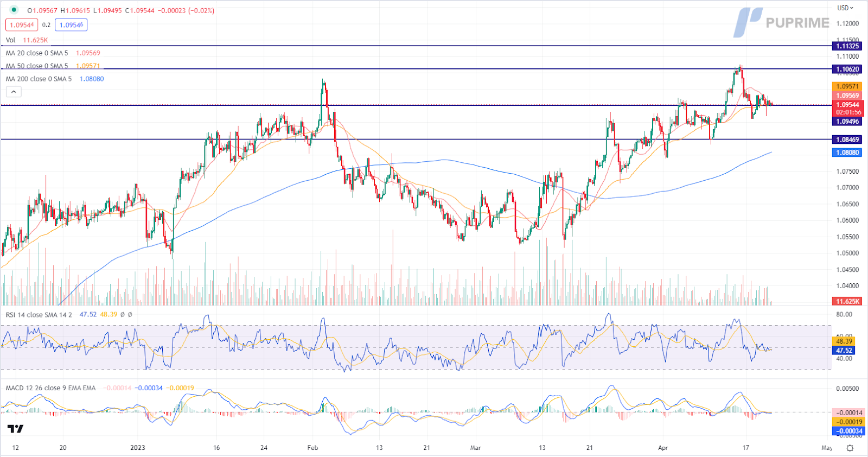Click the orange 48.39 RSI axis label

(844, 341)
